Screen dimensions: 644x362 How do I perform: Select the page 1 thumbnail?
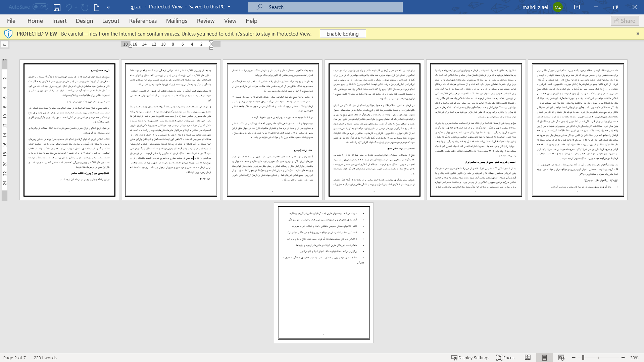[69, 130]
